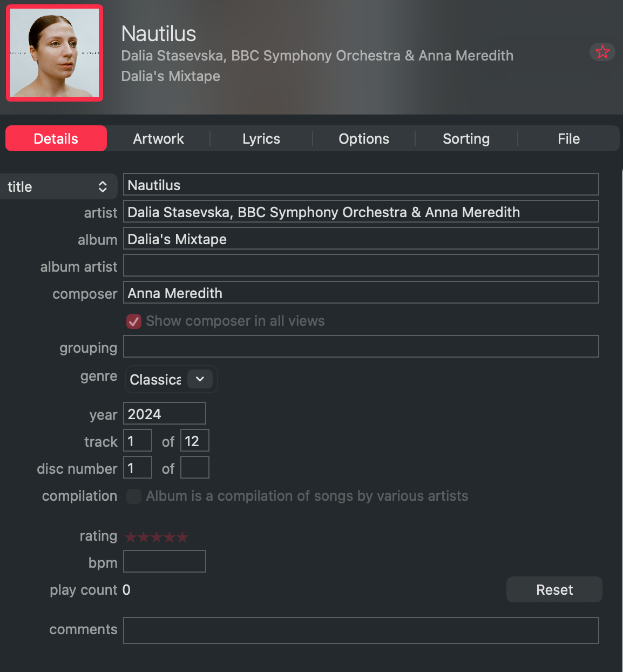
Task: Click the total tracks field showing 12
Action: [194, 441]
